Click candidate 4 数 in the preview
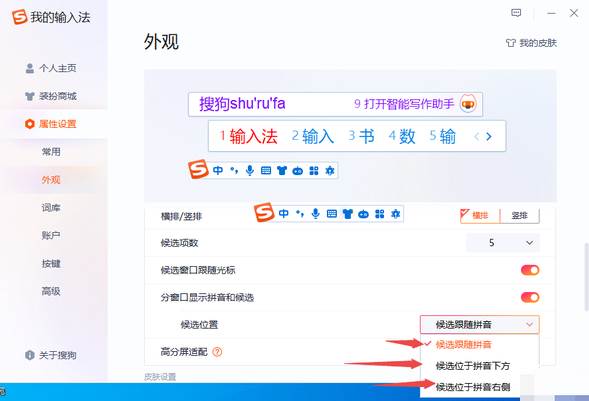The image size is (589, 401). pos(402,136)
